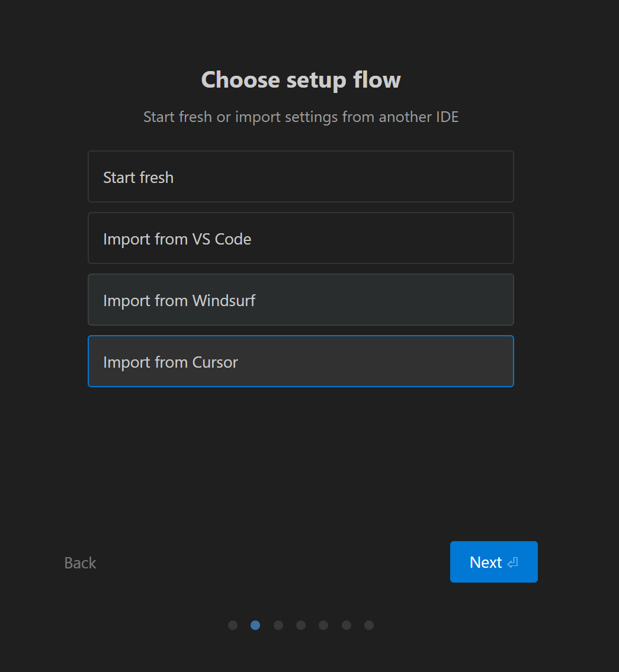Click the fifth progress dot
The width and height of the screenshot is (619, 672).
tap(323, 625)
